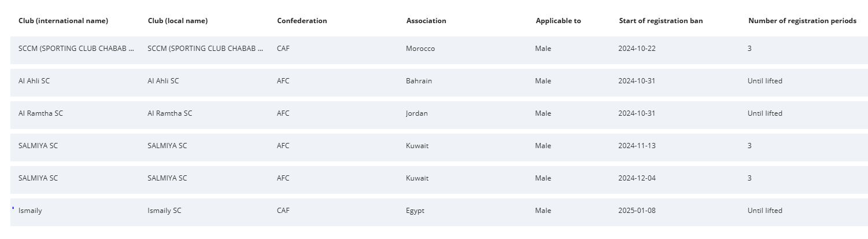Image resolution: width=868 pixels, height=239 pixels.
Task: Click the 2024-11-13 ban start date
Action: click(637, 146)
